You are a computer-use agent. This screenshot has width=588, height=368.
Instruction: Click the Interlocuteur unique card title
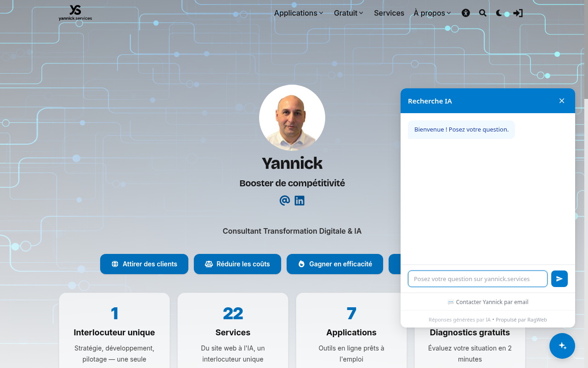114,333
